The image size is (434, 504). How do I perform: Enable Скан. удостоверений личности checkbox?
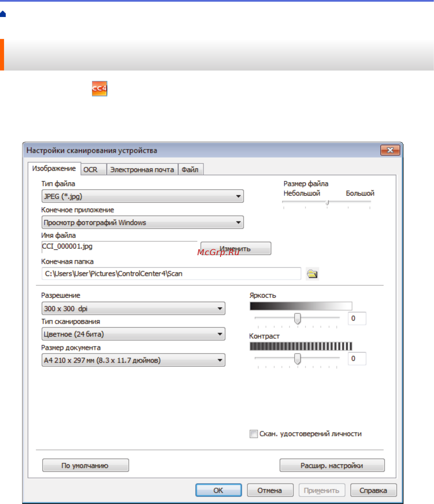(x=254, y=433)
